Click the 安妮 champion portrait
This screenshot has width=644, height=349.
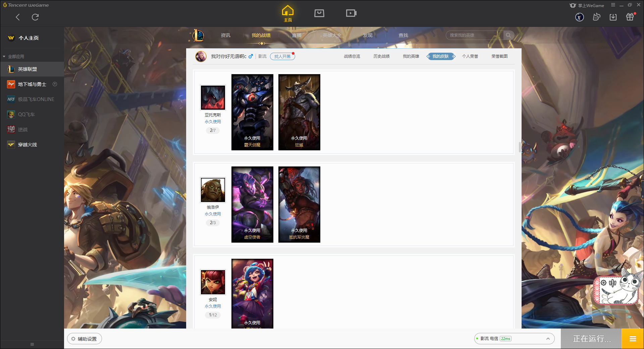pos(213,282)
